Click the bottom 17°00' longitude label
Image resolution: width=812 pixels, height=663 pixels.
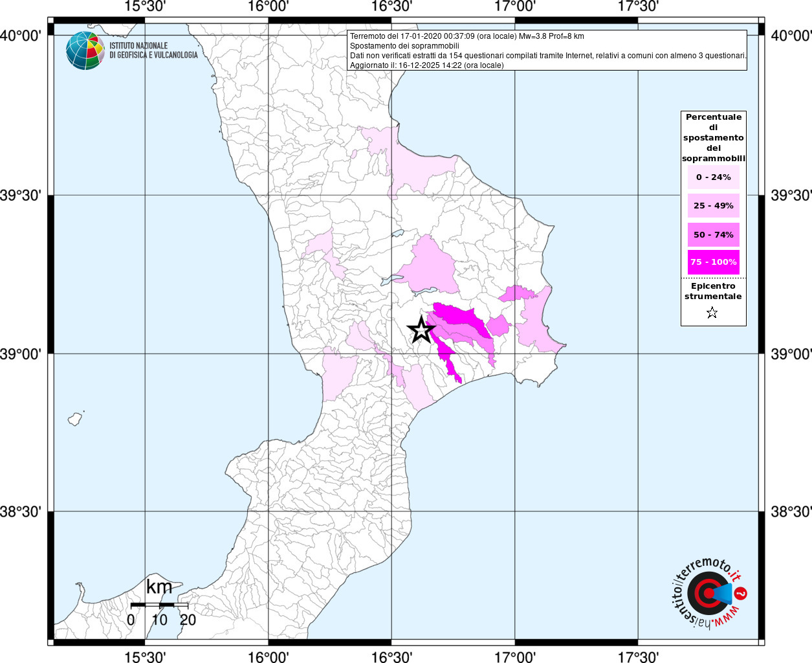pyautogui.click(x=515, y=657)
